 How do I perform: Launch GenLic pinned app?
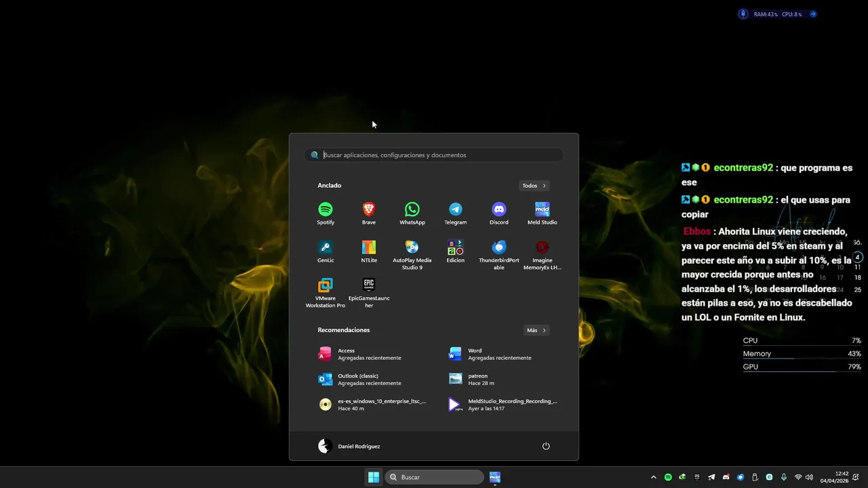(325, 251)
